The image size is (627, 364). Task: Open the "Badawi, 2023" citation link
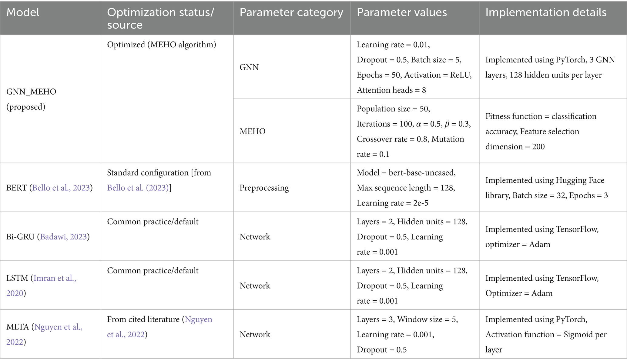63,237
